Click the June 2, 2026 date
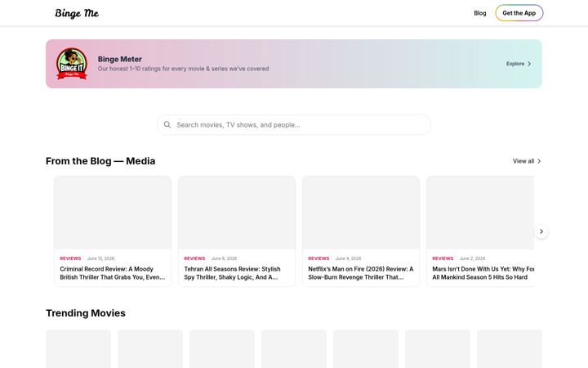The height and width of the screenshot is (368, 588). (x=473, y=258)
